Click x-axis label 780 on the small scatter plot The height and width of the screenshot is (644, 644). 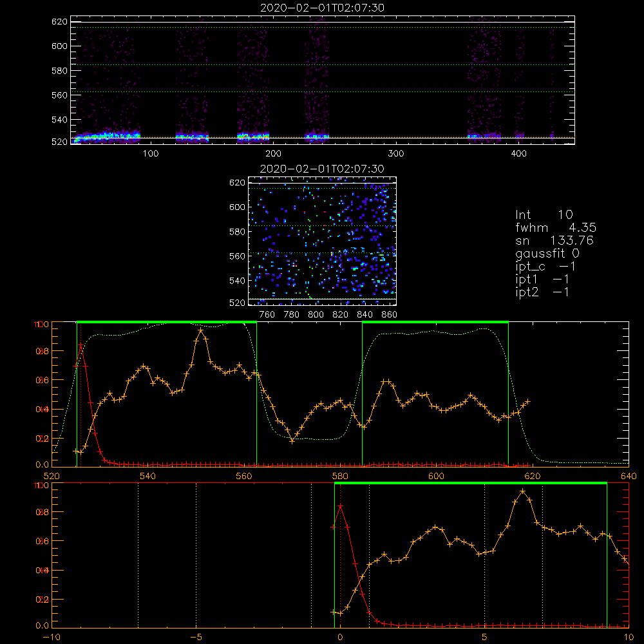click(x=292, y=315)
